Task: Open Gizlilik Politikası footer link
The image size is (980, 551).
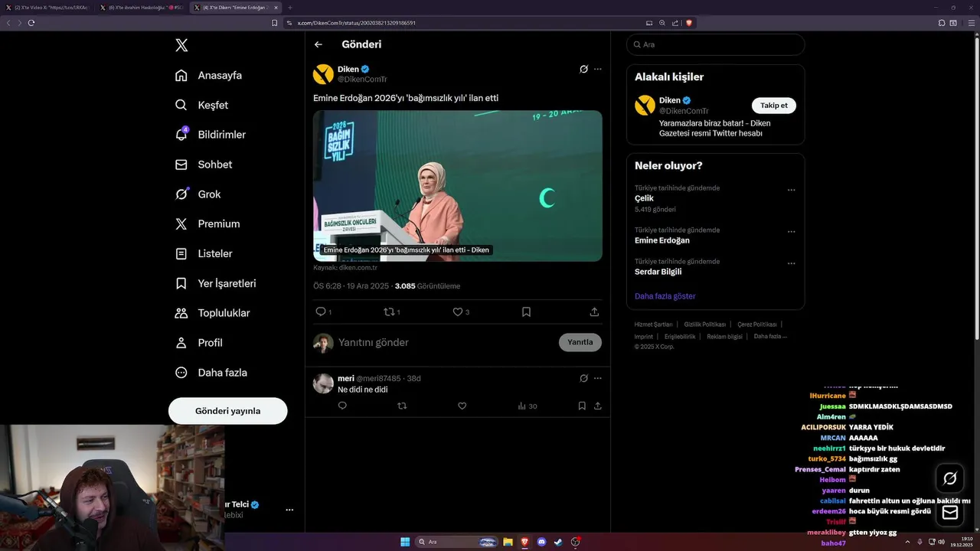Action: pos(705,324)
